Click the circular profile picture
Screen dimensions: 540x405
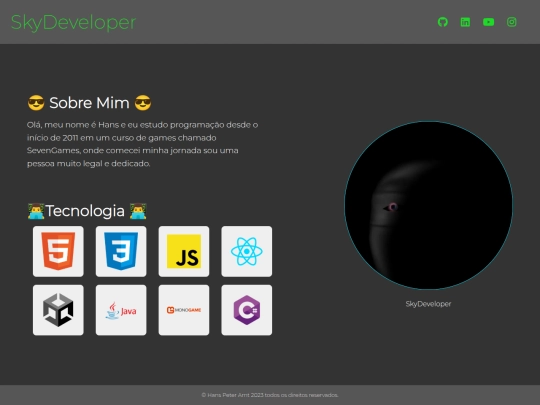tap(428, 205)
